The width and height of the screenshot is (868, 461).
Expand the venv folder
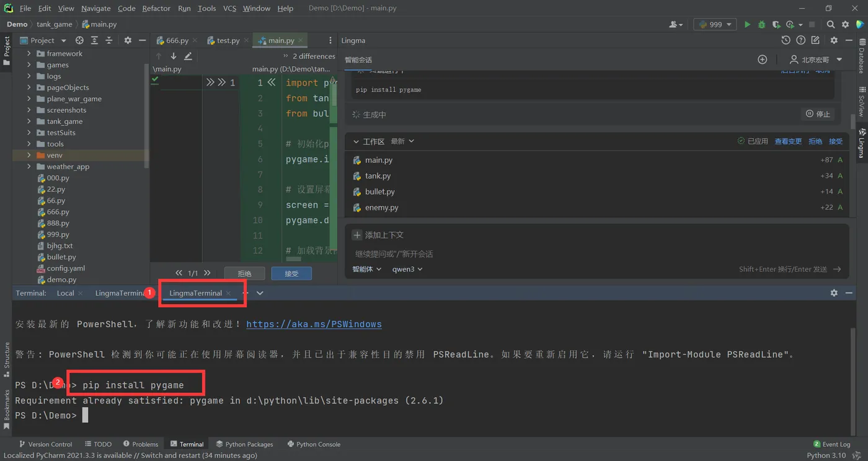29,155
